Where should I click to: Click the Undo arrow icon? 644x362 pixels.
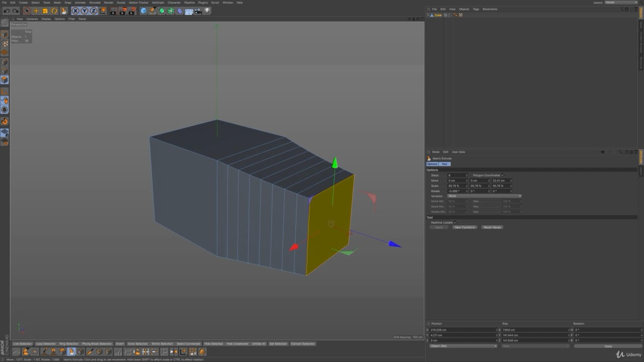pyautogui.click(x=7, y=11)
